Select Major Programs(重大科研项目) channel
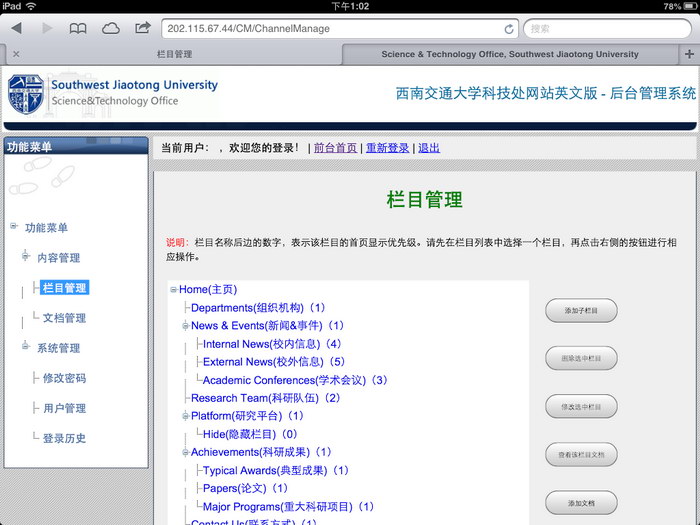Viewport: 700px width, 525px height. [288, 506]
